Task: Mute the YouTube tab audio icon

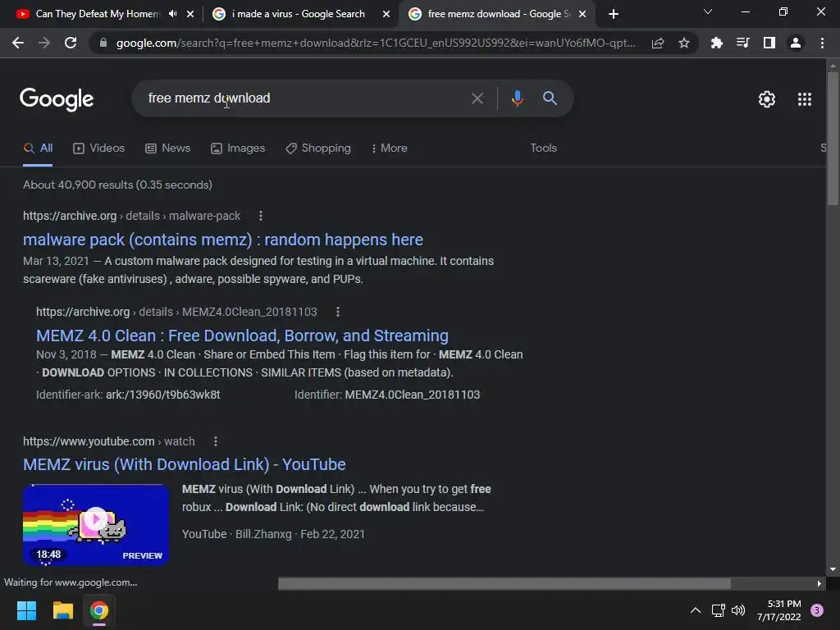Action: click(172, 14)
